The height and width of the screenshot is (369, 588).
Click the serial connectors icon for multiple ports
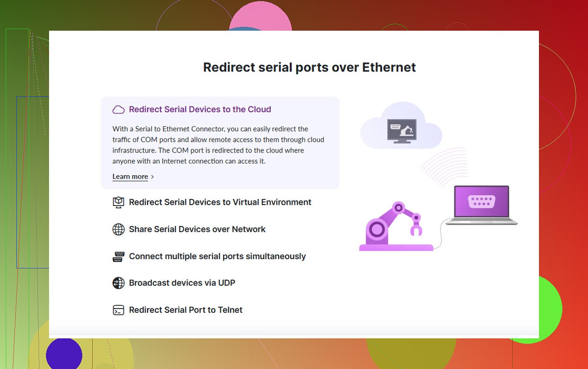click(x=118, y=257)
